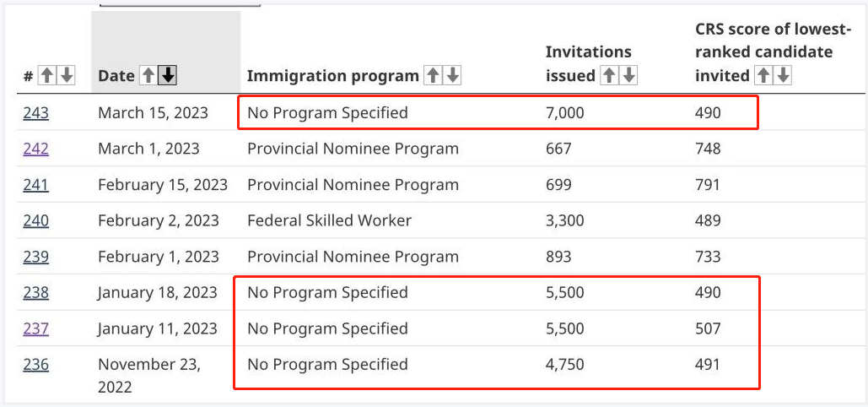Screen dimensions: 868x407
Task: Sort Invitations issued ascending arrow
Action: 610,75
